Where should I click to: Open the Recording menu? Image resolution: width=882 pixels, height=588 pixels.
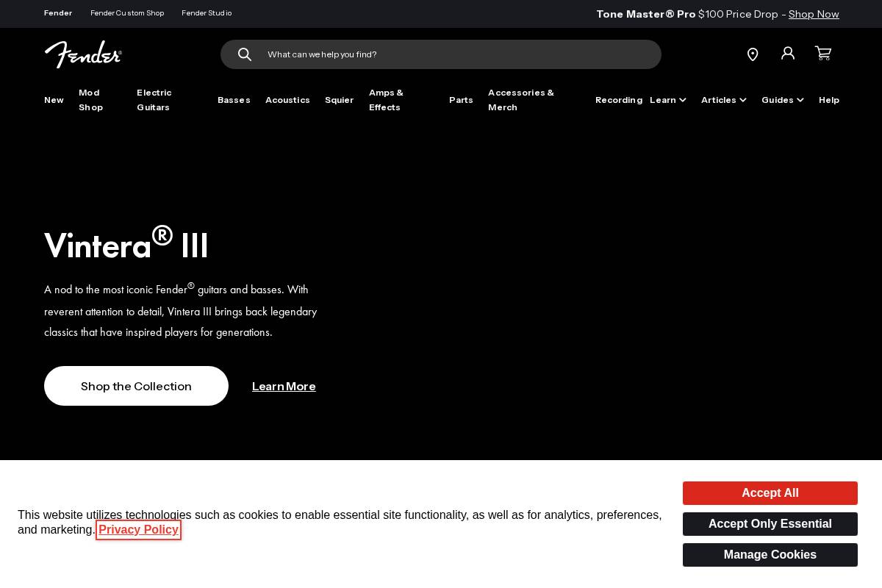(x=619, y=100)
